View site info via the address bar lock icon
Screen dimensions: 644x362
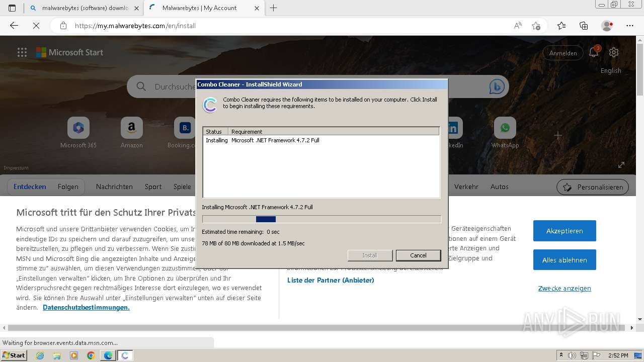63,26
